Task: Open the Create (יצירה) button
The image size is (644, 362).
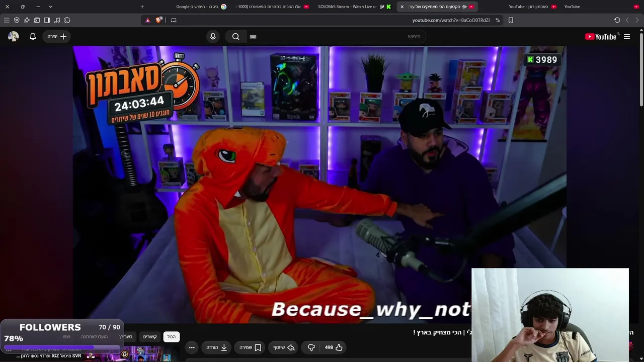Action: pyautogui.click(x=57, y=36)
